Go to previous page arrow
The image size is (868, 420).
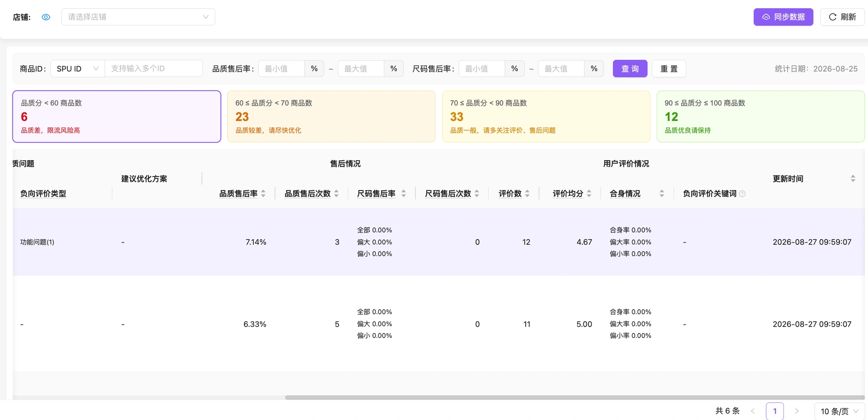pos(753,411)
